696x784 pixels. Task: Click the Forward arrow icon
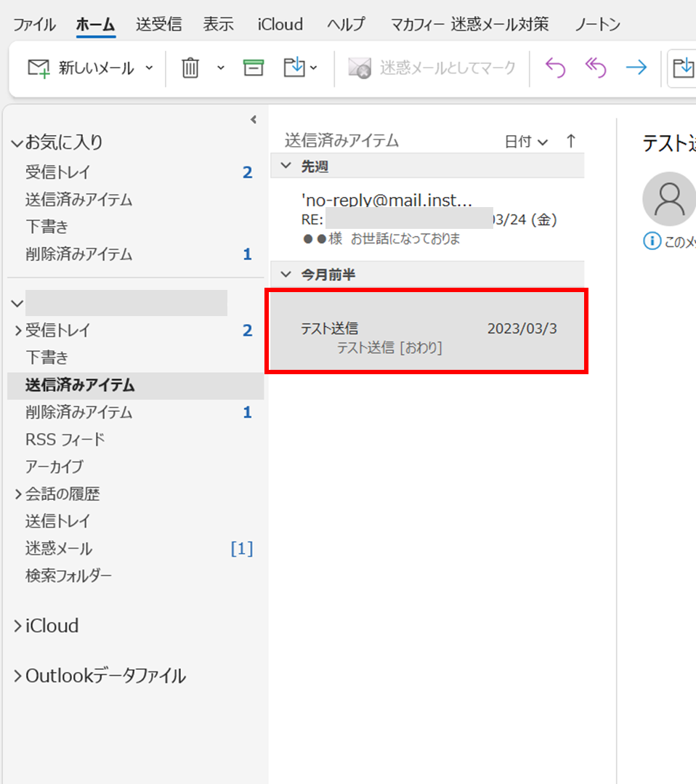(x=636, y=68)
